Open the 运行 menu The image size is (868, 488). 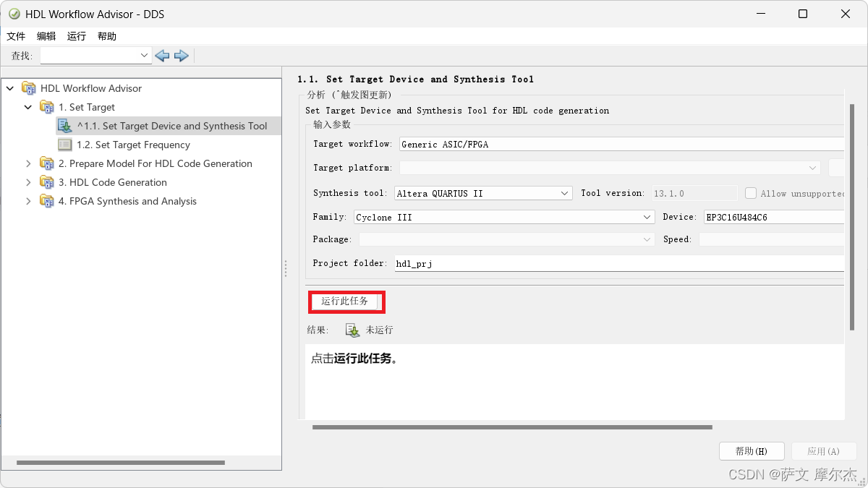(x=77, y=35)
